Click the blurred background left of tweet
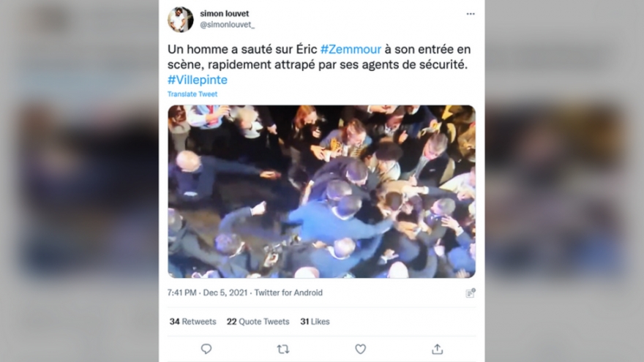Viewport: 644px width, 362px height. pyautogui.click(x=79, y=181)
